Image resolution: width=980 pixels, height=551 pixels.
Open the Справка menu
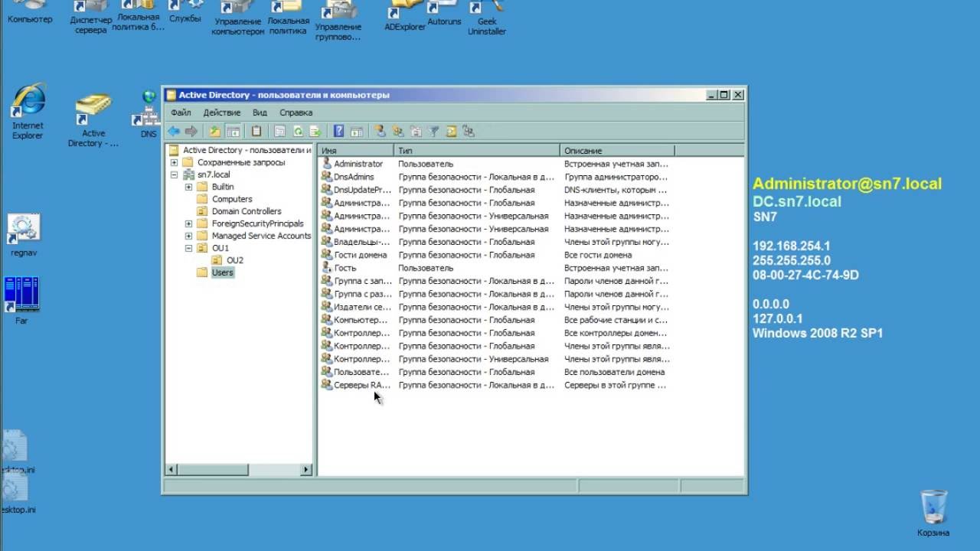coord(296,112)
